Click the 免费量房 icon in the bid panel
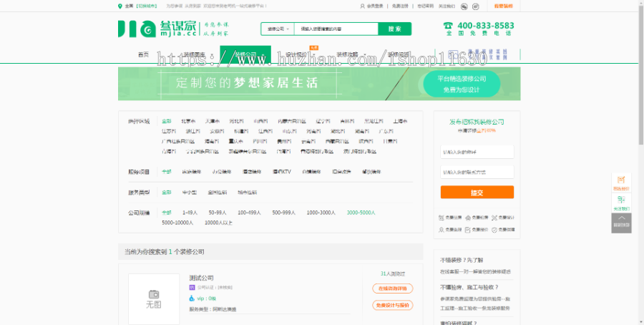Screen dimensions: 644x325 pyautogui.click(x=441, y=218)
